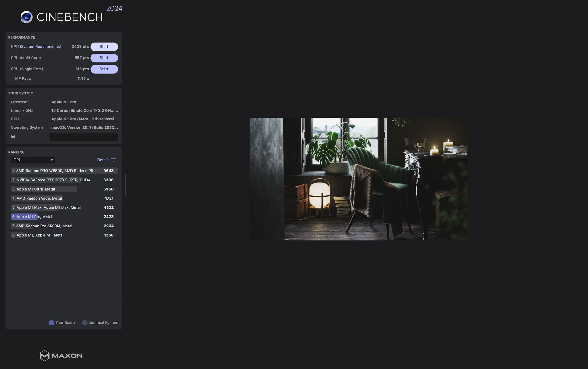Click the top ranking score 9643
This screenshot has height=369, width=588.
click(108, 171)
